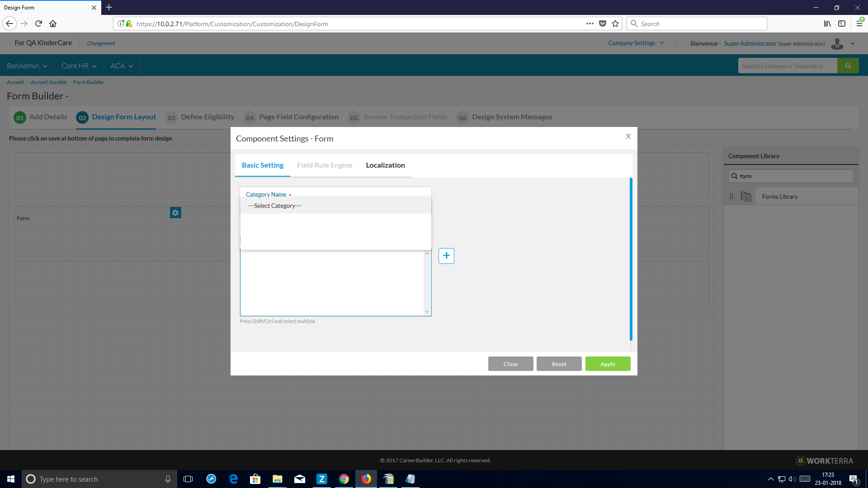Click the Form gear settings icon

(x=175, y=213)
